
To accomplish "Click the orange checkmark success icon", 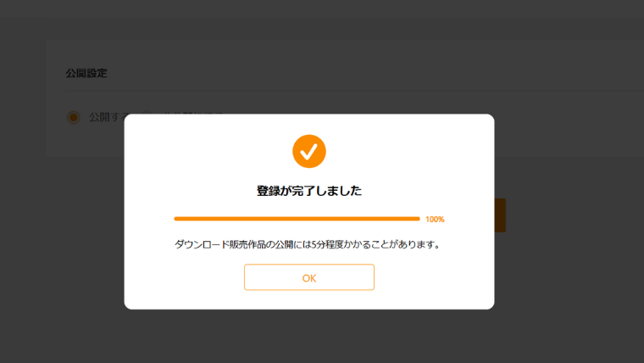I will pyautogui.click(x=308, y=151).
